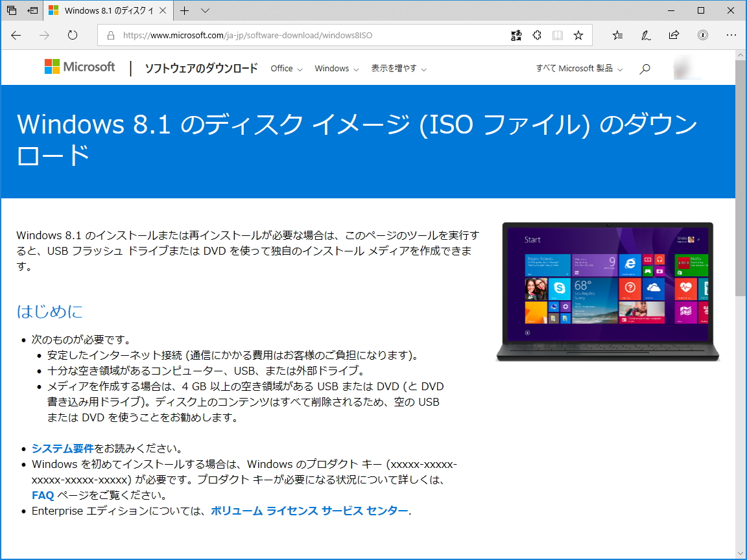Click the translate page icon in the address bar
The width and height of the screenshot is (747, 560).
(x=516, y=36)
